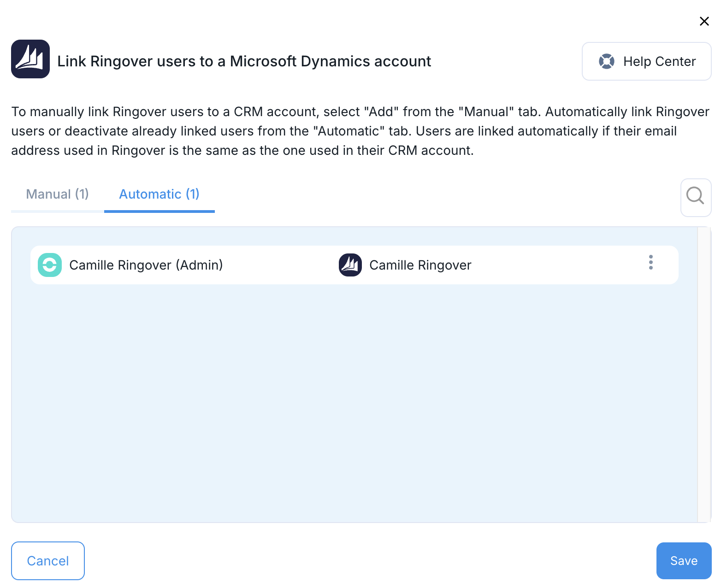Switch to the Manual (1) tab
Screen dimensions: 721x588
point(58,194)
